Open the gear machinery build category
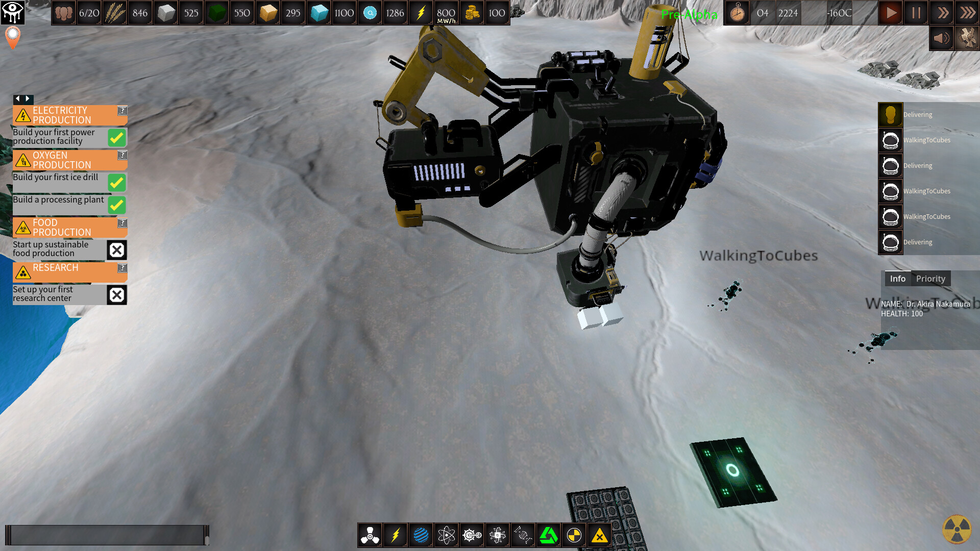The width and height of the screenshot is (980, 551). pos(472,535)
